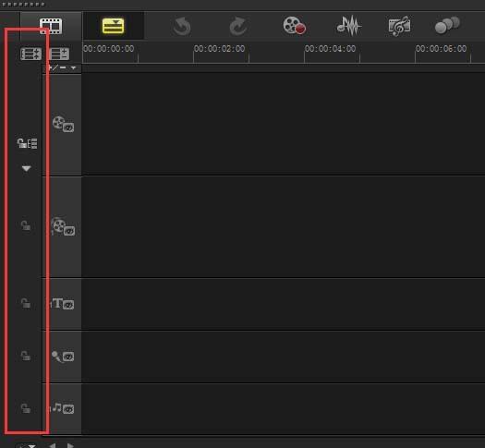The height and width of the screenshot is (448, 485).
Task: Open the Sound Mixer waveform icon
Action: [x=349, y=26]
